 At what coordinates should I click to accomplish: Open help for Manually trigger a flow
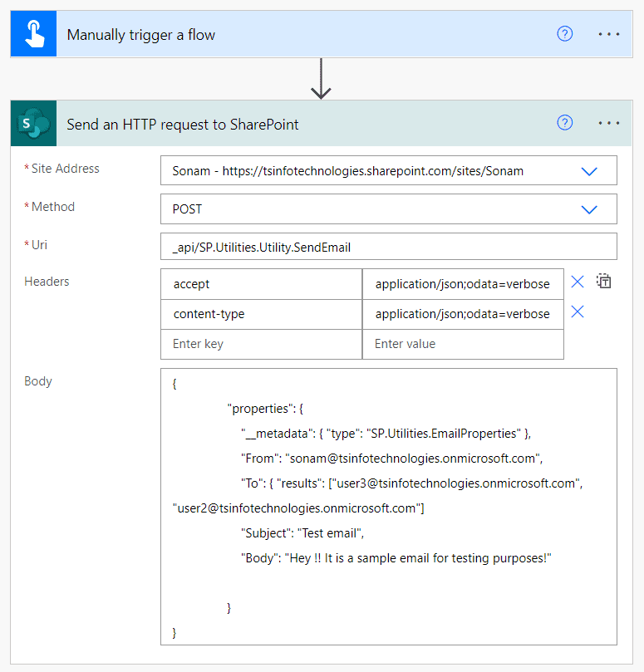[565, 33]
